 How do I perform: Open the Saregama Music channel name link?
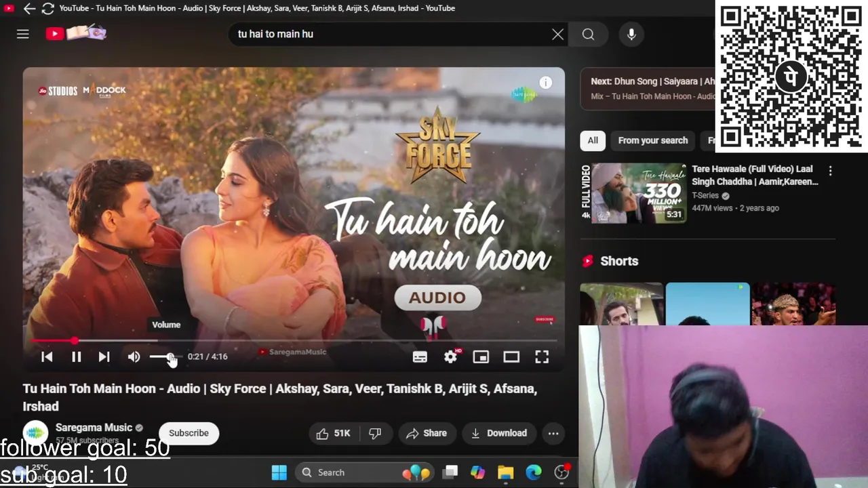94,428
